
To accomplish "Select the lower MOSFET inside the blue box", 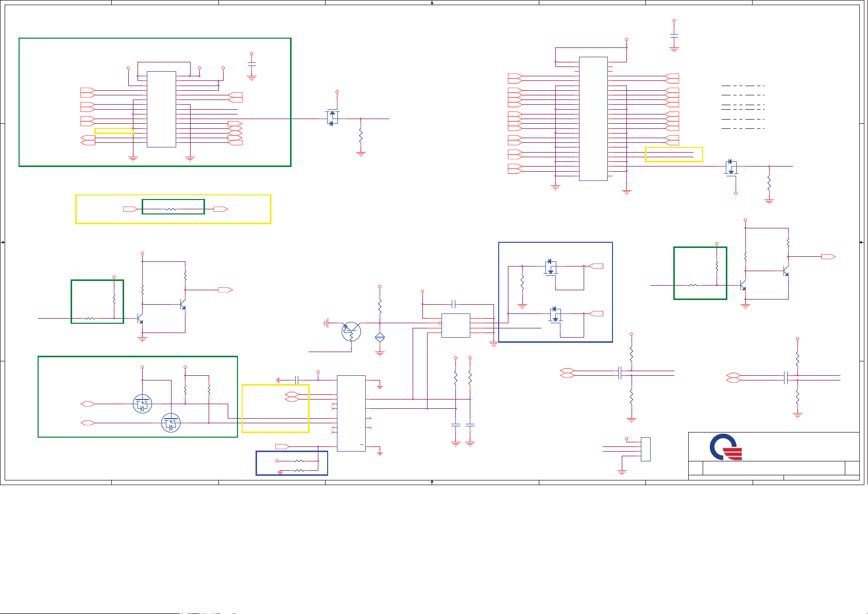I will point(555,314).
